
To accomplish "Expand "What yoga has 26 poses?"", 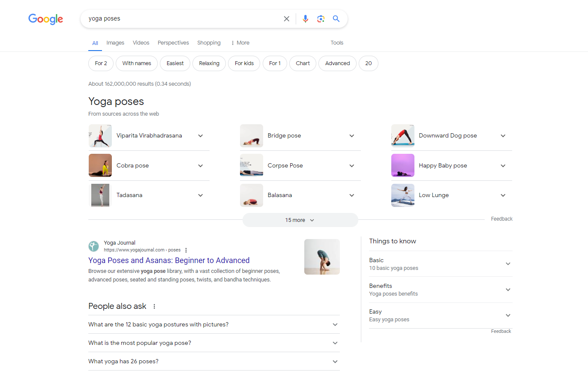I will tap(335, 361).
